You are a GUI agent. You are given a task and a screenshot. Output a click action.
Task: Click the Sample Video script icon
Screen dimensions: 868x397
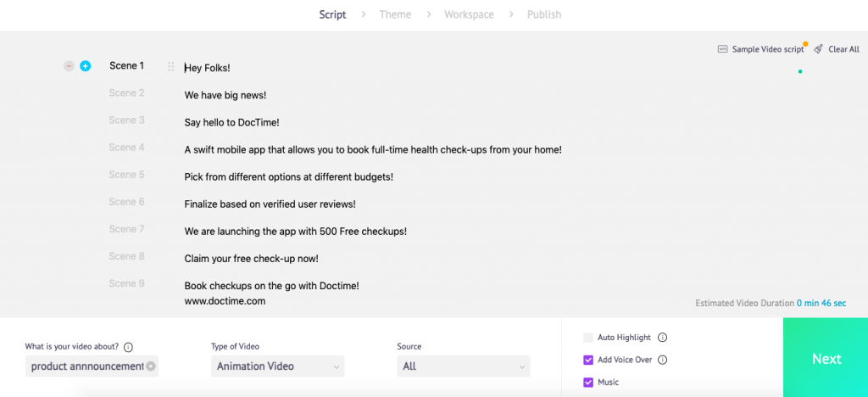722,49
